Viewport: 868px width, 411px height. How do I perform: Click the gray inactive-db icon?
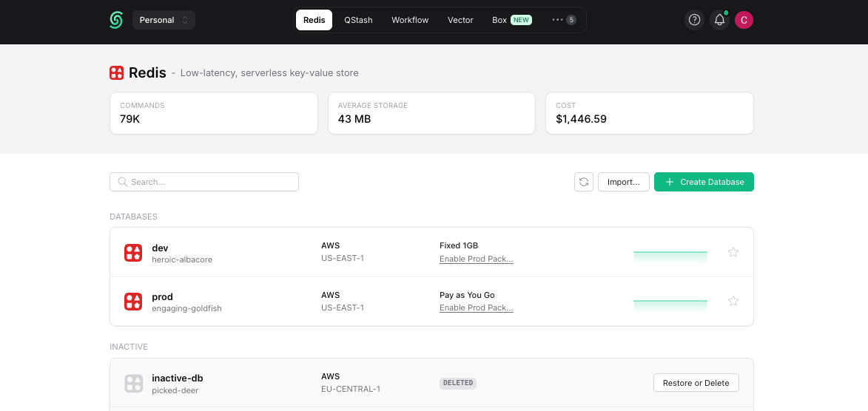[x=133, y=384]
